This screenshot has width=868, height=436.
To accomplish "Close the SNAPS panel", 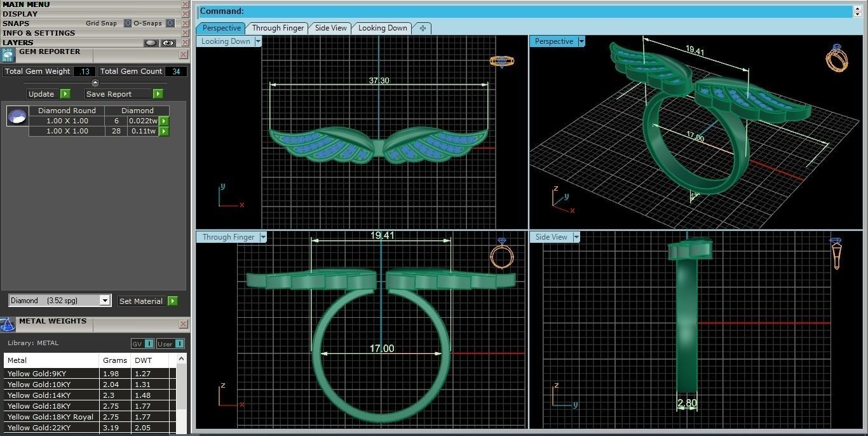I will pos(185,24).
